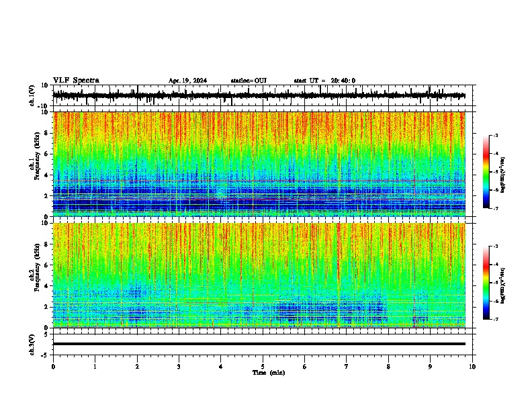
Task: Click the '-7' tick on the ch.1 colorbar
Action: (496, 208)
